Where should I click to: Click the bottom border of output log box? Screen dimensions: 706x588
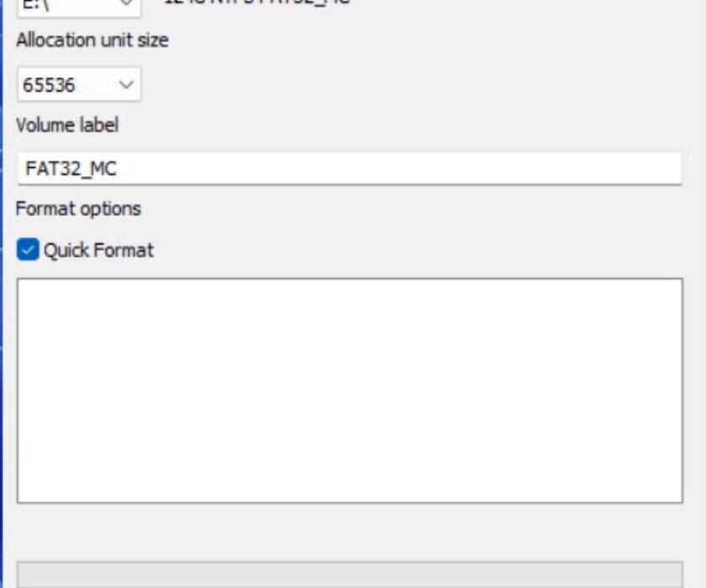pyautogui.click(x=350, y=502)
